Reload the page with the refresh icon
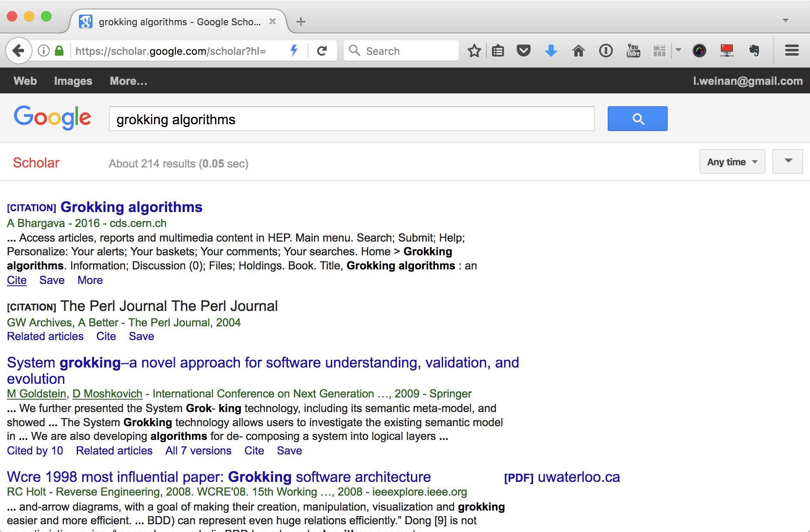The width and height of the screenshot is (810, 532). tap(322, 51)
